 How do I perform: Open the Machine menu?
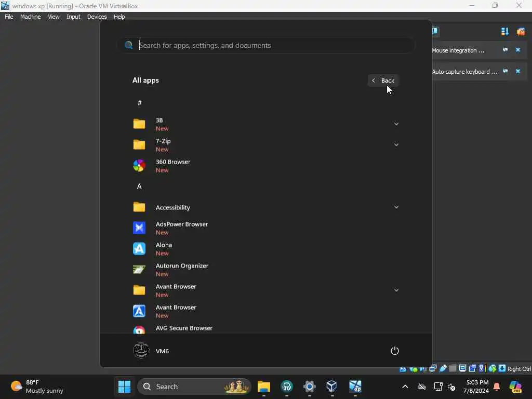pyautogui.click(x=31, y=17)
